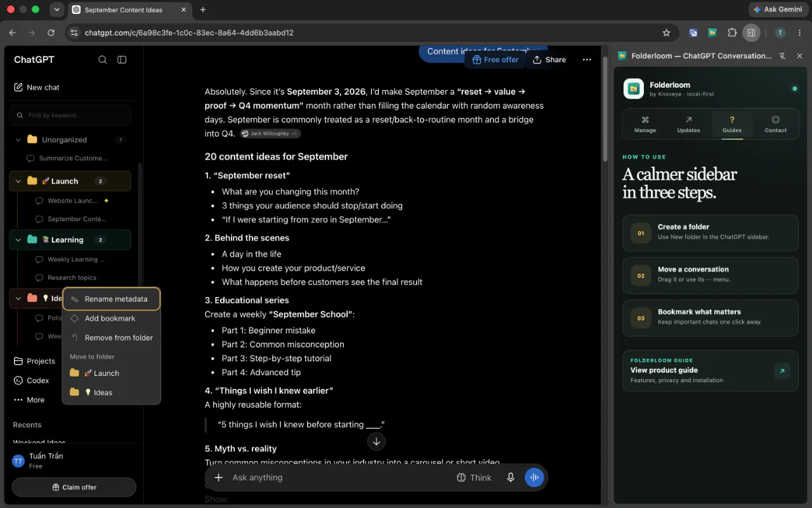Start dictation with microphone icon

point(511,478)
